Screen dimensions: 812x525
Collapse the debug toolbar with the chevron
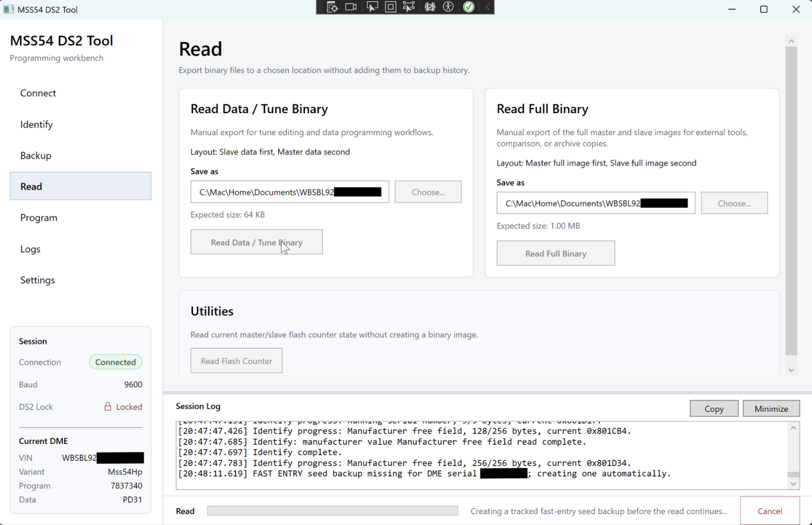point(487,7)
